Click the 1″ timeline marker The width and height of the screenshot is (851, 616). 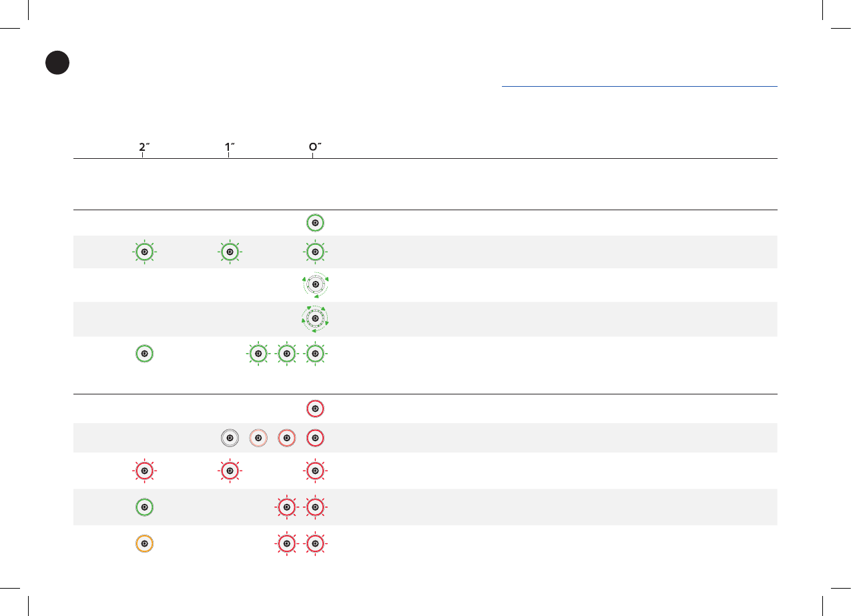pos(228,147)
